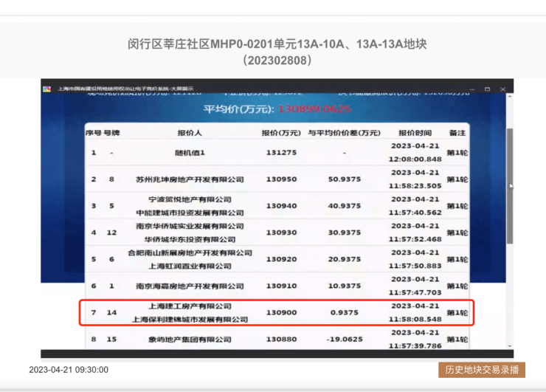Select the 随机值1 bidder cell
The height and width of the screenshot is (392, 546).
pos(190,153)
